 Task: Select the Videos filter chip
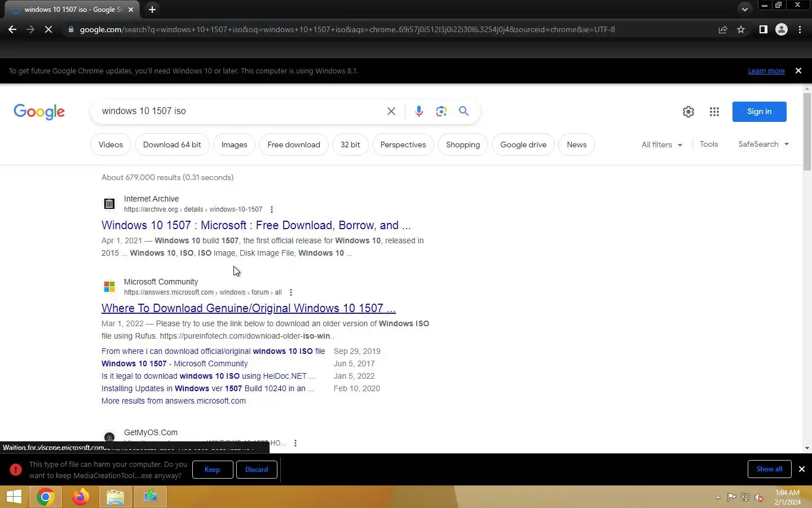pyautogui.click(x=111, y=144)
